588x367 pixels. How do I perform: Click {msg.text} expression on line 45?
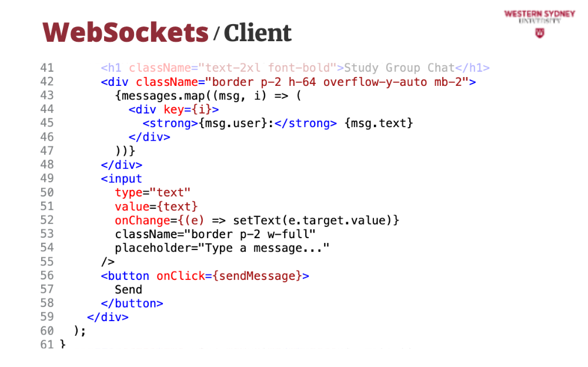pos(379,123)
